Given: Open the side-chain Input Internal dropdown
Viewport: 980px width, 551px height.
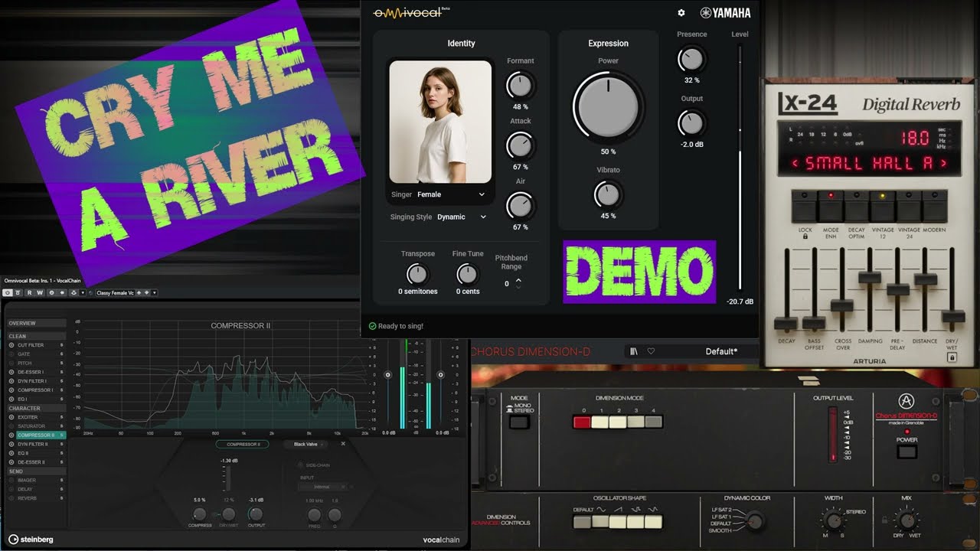Looking at the screenshot, I should coord(324,487).
